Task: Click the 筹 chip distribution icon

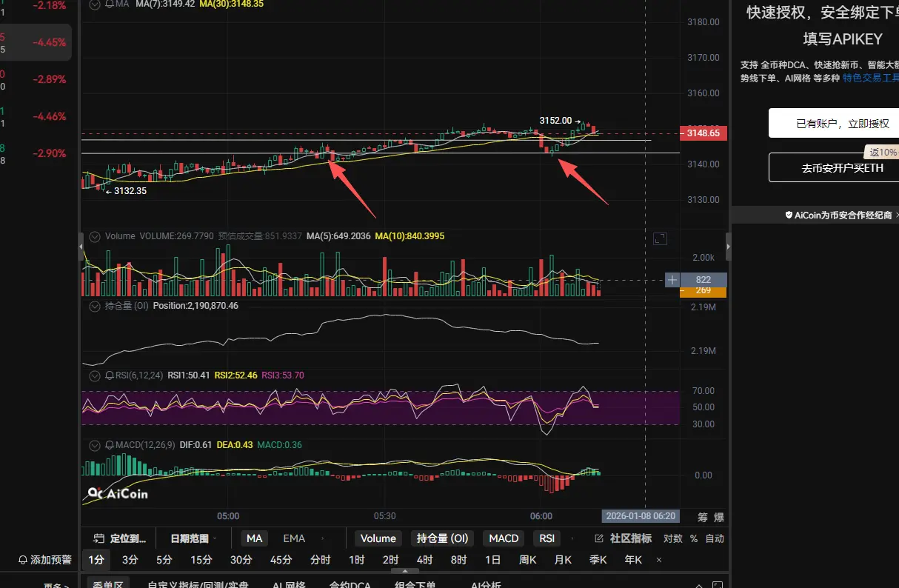Action: pyautogui.click(x=702, y=516)
